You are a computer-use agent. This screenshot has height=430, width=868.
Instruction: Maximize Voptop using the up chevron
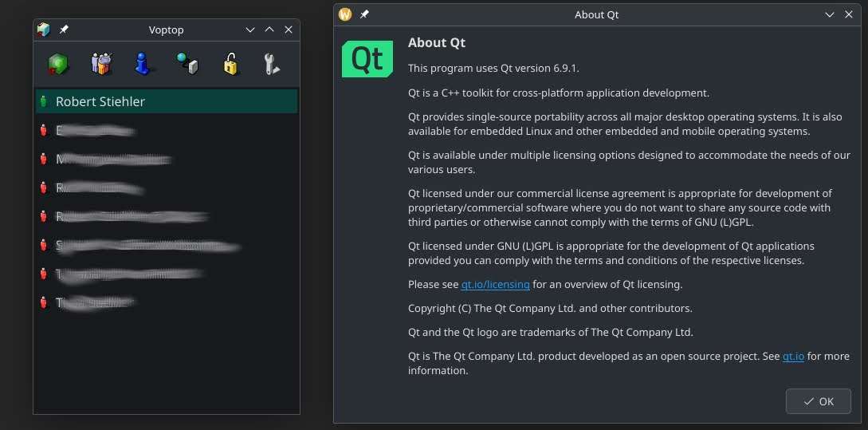269,30
